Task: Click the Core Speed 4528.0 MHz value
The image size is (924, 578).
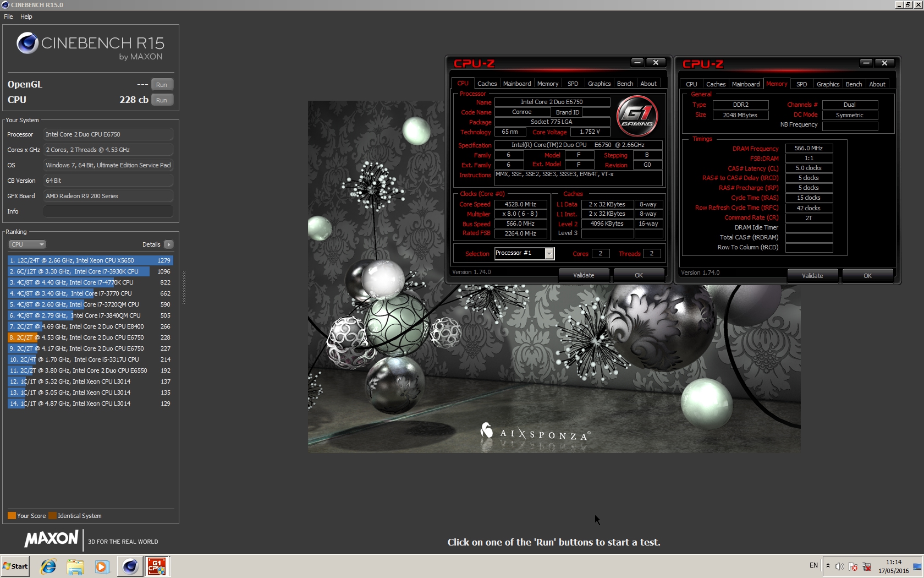Action: (x=520, y=204)
